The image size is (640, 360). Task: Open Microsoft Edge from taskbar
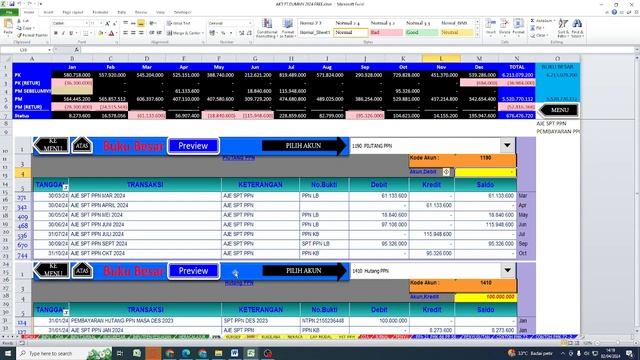[186, 353]
